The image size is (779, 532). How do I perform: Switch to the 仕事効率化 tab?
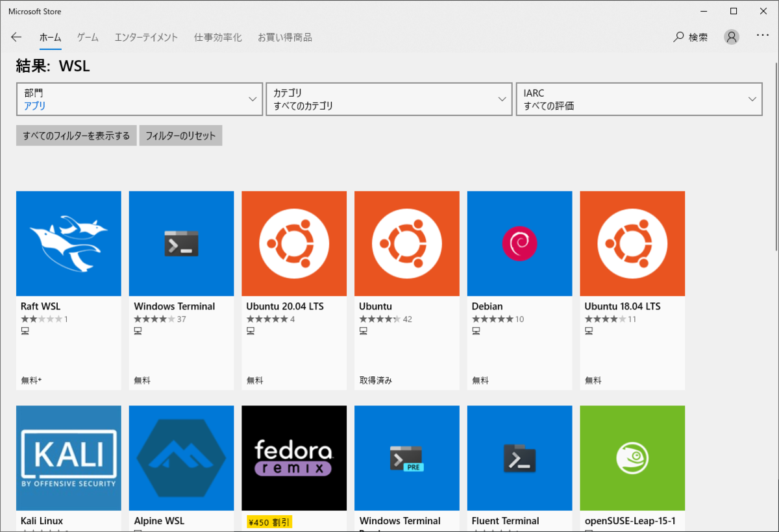coord(217,38)
